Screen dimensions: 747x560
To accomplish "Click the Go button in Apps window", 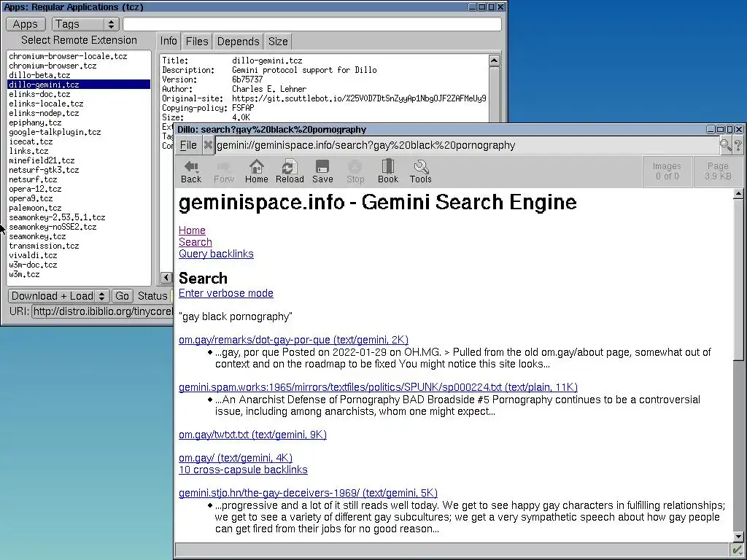I will click(x=122, y=296).
